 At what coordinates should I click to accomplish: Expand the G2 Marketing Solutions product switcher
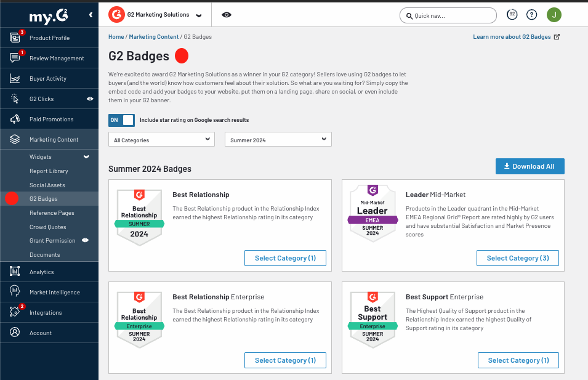(x=199, y=15)
